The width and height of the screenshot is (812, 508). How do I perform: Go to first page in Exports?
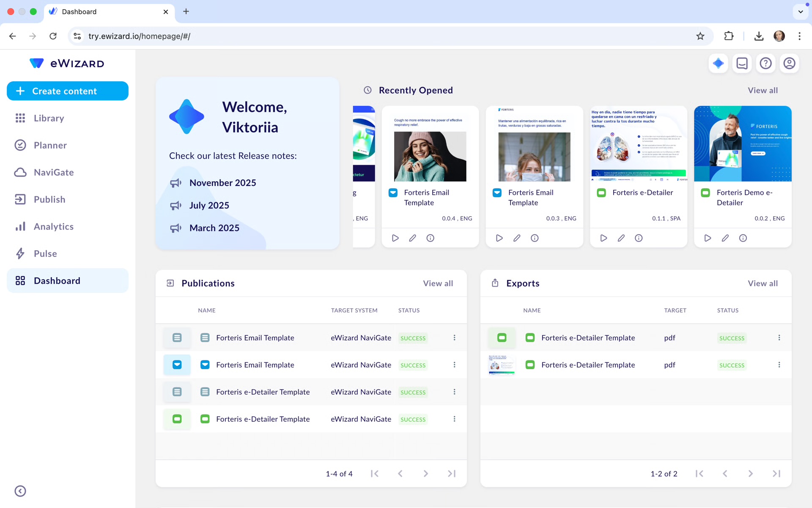700,474
